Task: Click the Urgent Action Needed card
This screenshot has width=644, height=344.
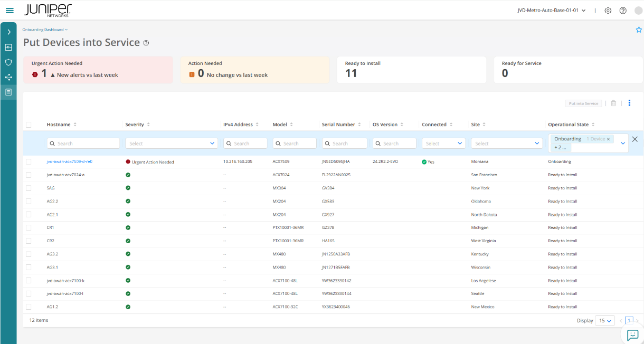Action: point(98,70)
